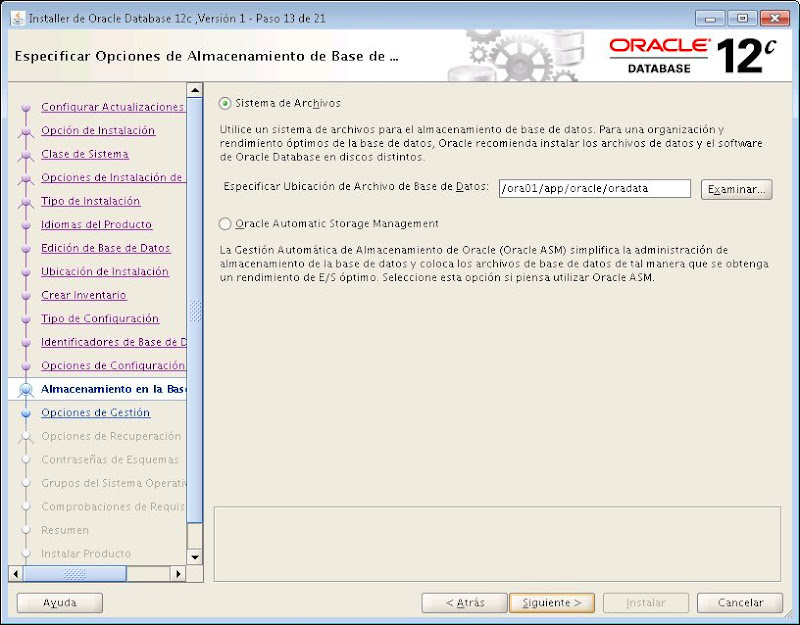The height and width of the screenshot is (625, 800).
Task: Click the step bullet beside Opciones de Gestión
Action: [26, 413]
